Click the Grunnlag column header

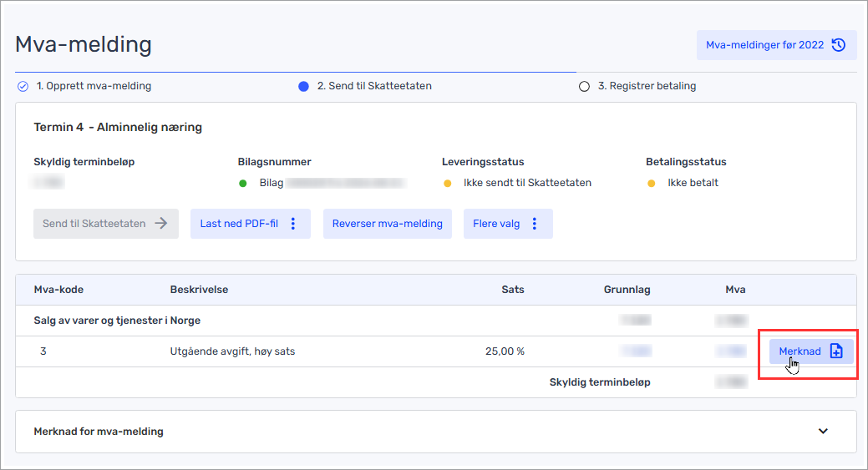pyautogui.click(x=627, y=290)
